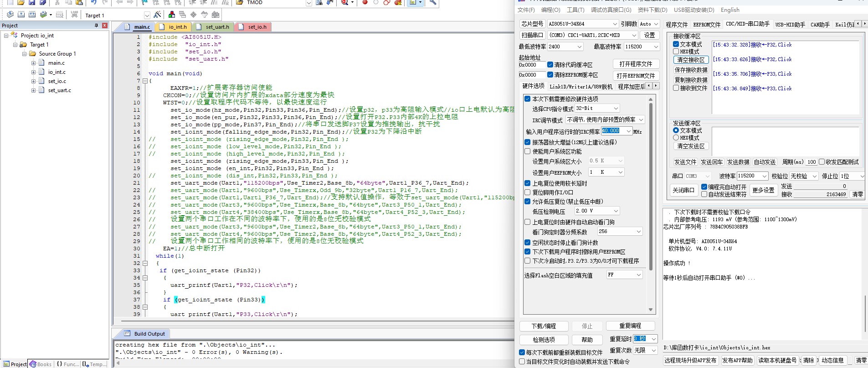Enable HEX模式 in the receive buffer
This screenshot has width=868, height=368.
click(x=676, y=52)
